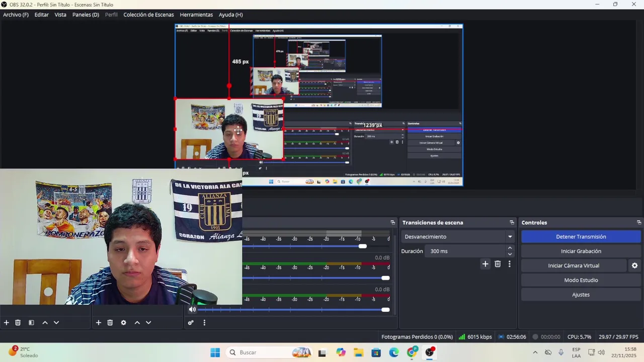This screenshot has width=644, height=362.
Task: Select the webcam source in the preview
Action: coord(229,129)
